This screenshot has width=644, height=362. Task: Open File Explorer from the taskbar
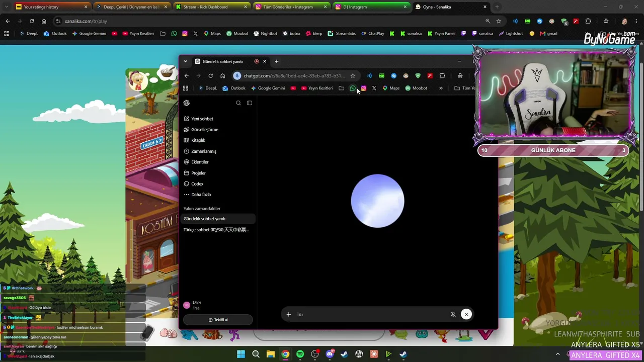(270, 354)
